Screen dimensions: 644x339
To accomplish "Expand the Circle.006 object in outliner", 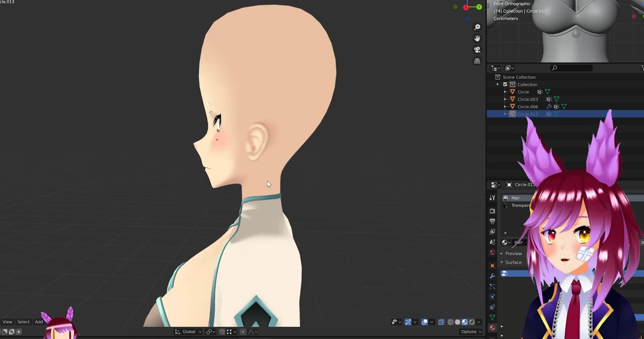I will [505, 107].
